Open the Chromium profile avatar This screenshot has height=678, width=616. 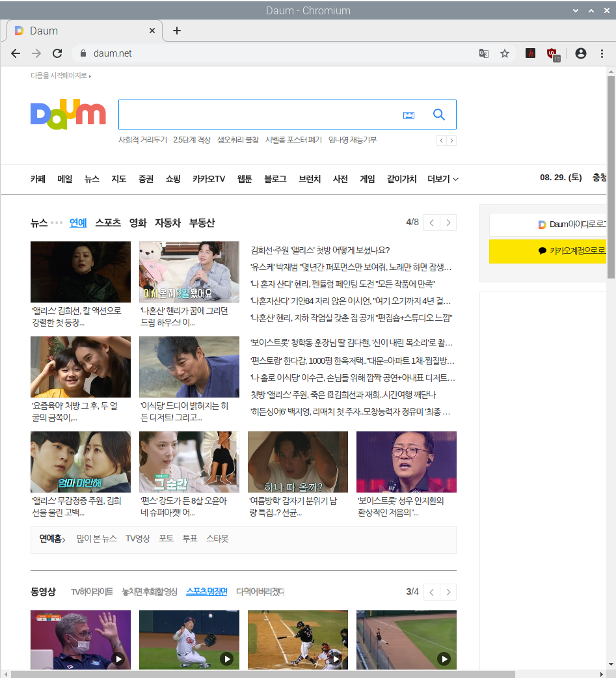point(581,53)
